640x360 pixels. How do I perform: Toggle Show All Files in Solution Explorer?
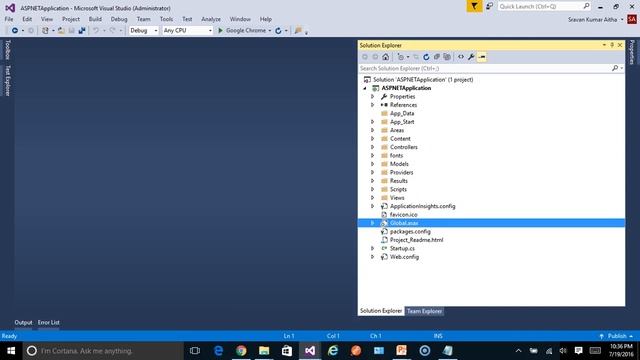click(447, 57)
